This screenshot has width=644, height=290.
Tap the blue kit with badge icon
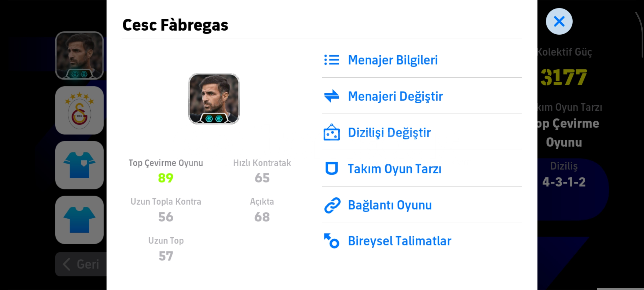(x=79, y=165)
